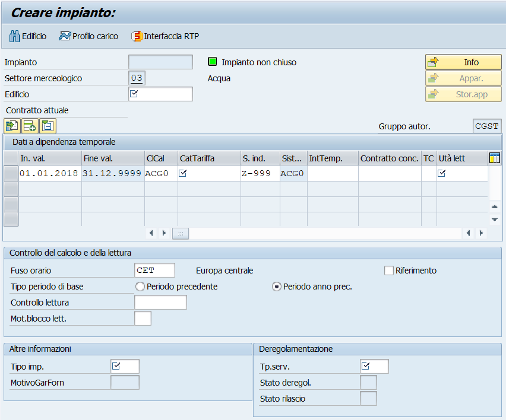
Task: Open table column settings icon
Action: 494,158
